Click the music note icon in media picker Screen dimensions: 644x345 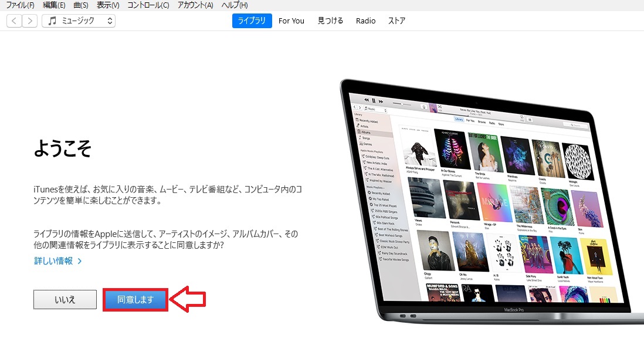52,21
